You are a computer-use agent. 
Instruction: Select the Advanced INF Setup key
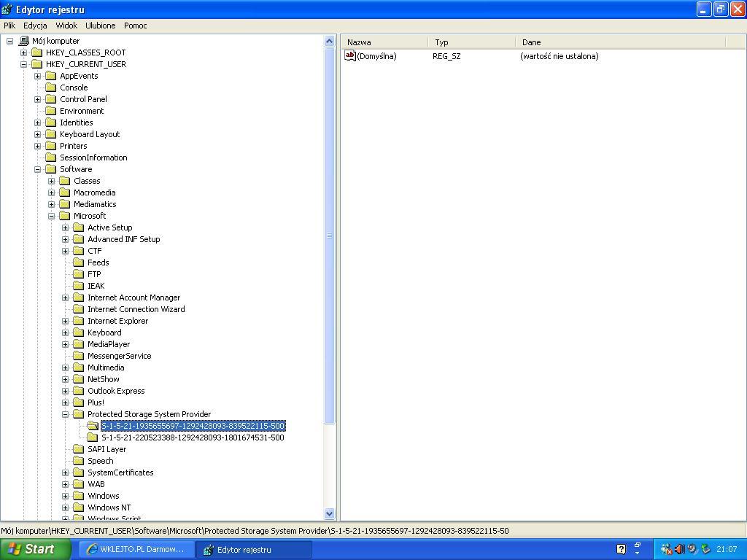coord(124,239)
